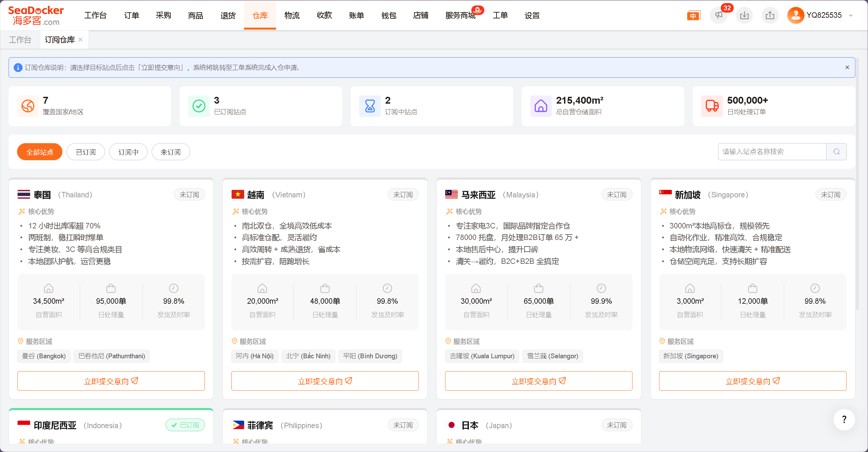Click the search magnifier icon button
868x452 pixels.
[x=836, y=152]
